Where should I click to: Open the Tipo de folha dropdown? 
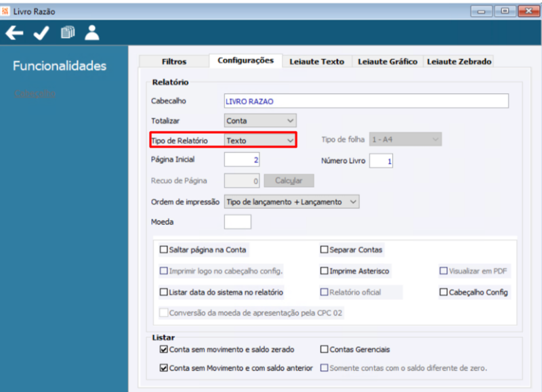(405, 139)
